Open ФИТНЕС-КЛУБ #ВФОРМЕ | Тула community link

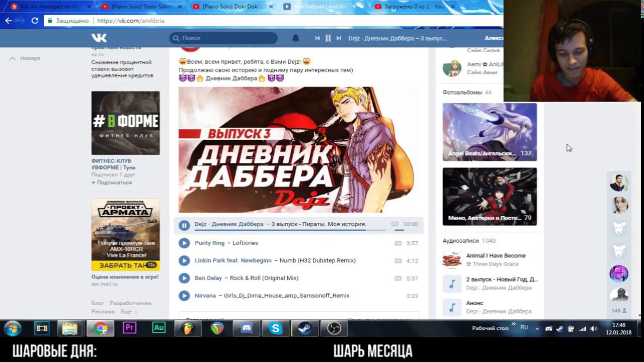113,164
